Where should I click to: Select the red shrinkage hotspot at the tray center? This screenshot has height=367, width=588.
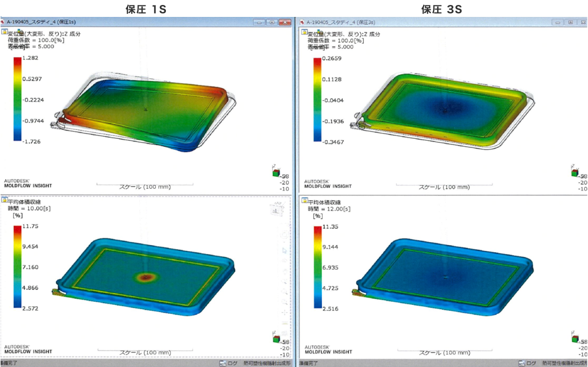tap(145, 276)
